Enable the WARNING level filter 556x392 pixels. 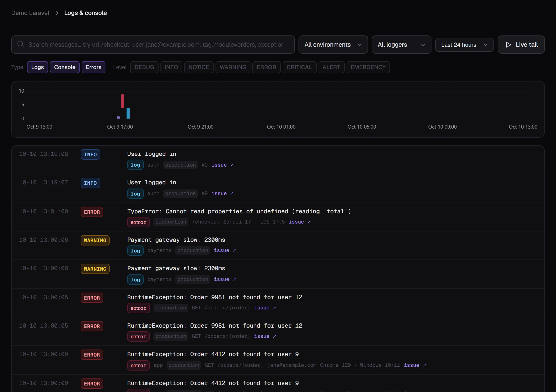pos(233,67)
